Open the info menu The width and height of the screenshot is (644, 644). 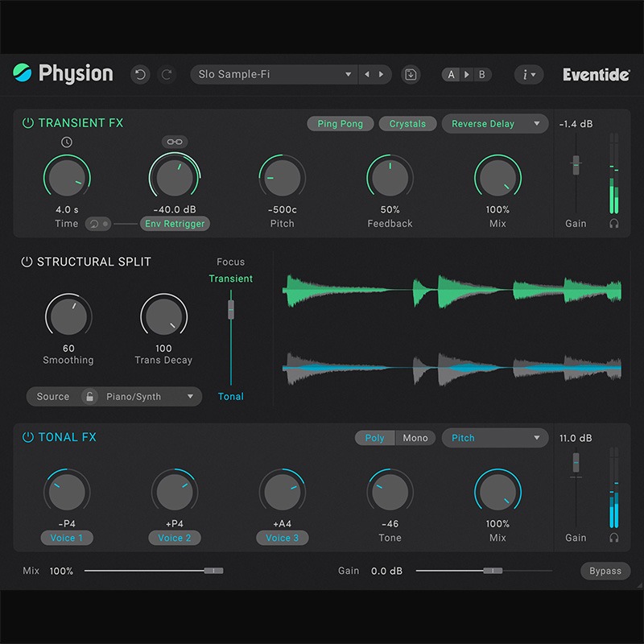[529, 75]
